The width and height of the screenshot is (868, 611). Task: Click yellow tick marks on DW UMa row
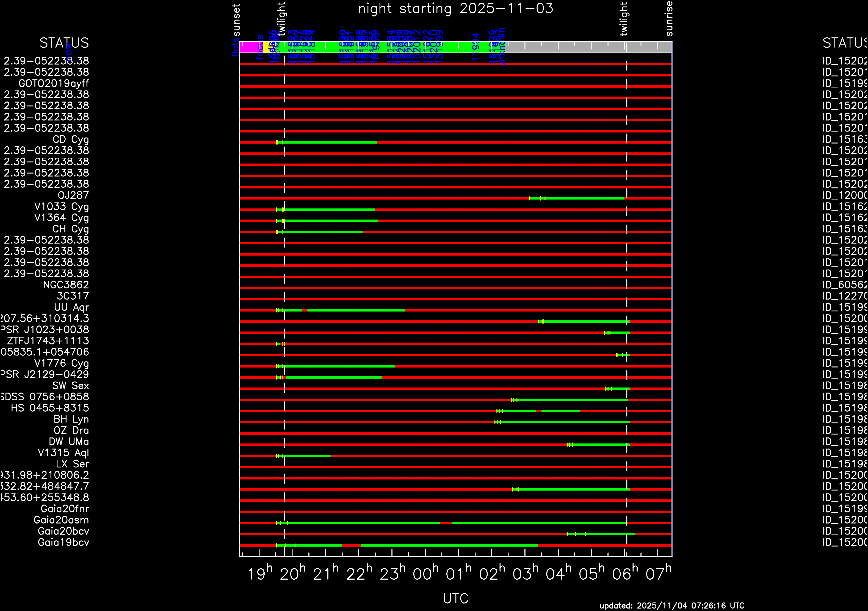click(x=570, y=445)
